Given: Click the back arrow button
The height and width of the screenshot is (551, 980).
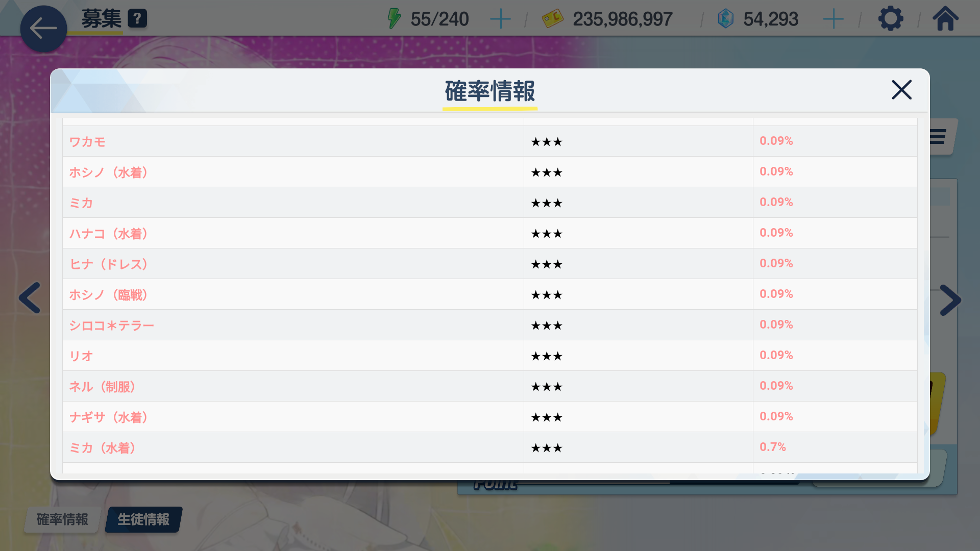Looking at the screenshot, I should click(43, 29).
